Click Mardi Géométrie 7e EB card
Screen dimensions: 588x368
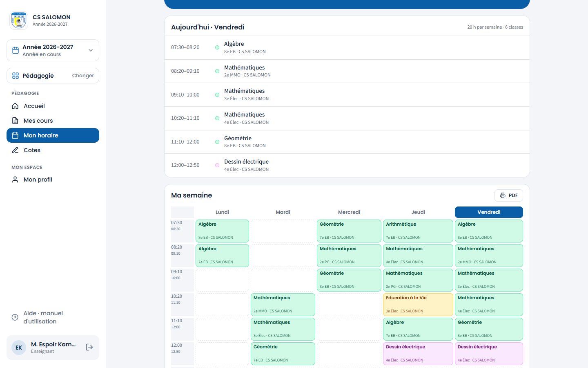point(283,354)
